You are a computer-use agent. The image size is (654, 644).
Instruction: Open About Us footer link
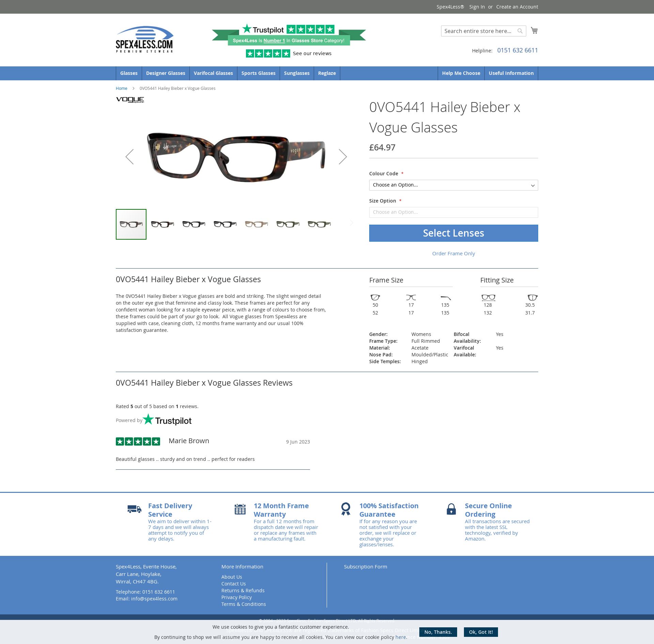tap(232, 577)
